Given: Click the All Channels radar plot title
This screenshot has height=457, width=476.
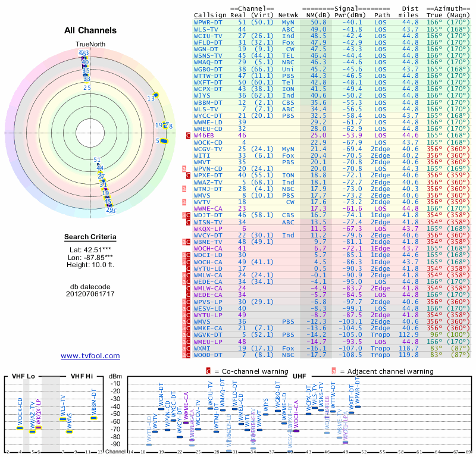Looking at the screenshot, I should pyautogui.click(x=90, y=30).
